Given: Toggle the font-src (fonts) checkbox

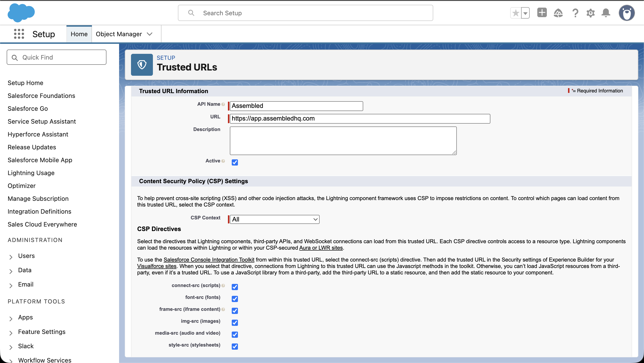Looking at the screenshot, I should pos(235,299).
